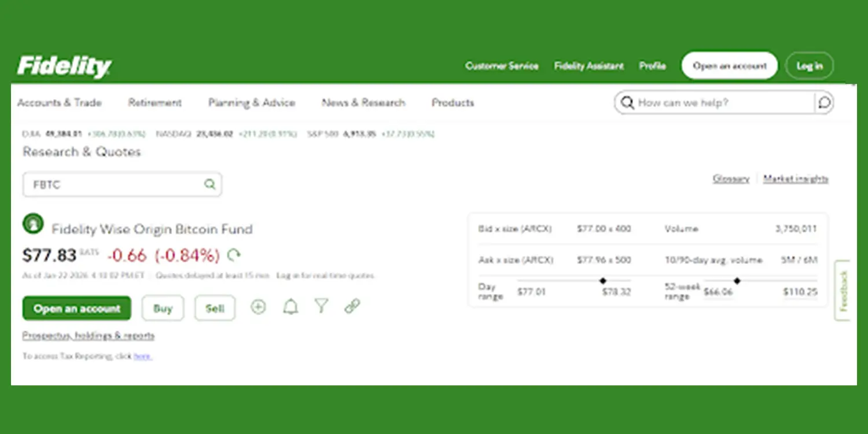The image size is (868, 434).
Task: Click the filter funnel icon
Action: pos(322,307)
